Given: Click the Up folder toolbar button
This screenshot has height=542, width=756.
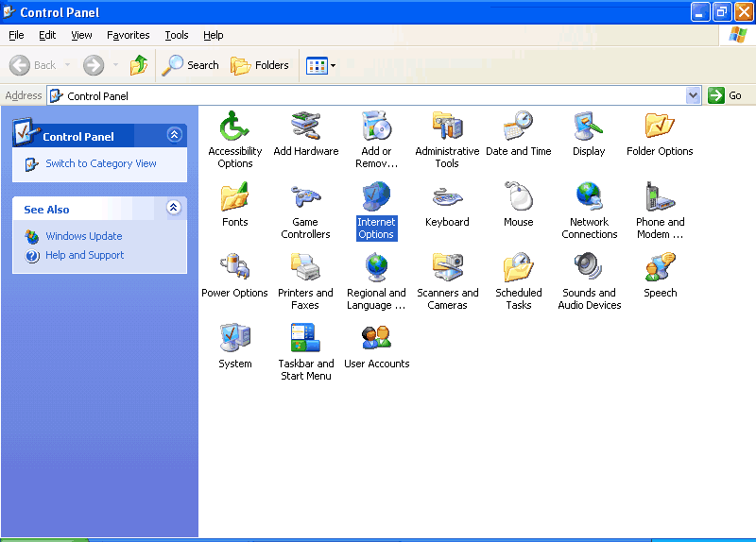Looking at the screenshot, I should [x=139, y=65].
